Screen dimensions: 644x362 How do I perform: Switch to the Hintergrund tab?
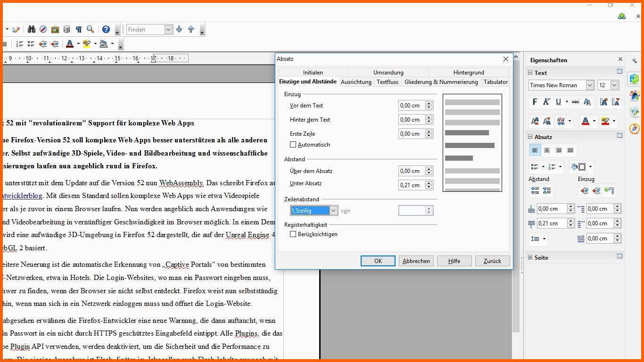(469, 73)
